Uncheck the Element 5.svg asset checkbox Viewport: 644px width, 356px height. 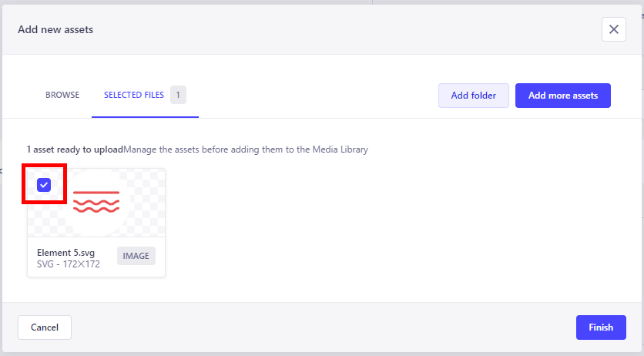pos(44,184)
